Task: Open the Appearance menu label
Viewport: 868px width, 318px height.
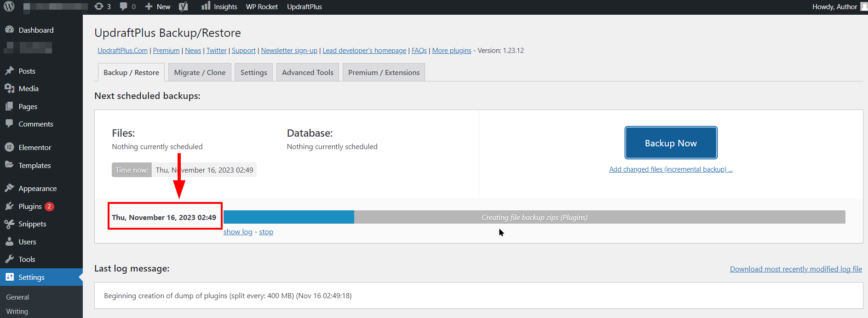Action: (x=38, y=189)
